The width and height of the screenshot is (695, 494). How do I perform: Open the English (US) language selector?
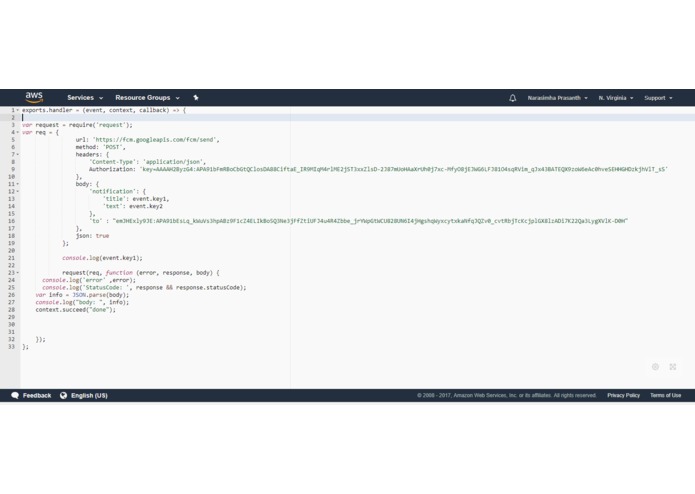(84, 396)
